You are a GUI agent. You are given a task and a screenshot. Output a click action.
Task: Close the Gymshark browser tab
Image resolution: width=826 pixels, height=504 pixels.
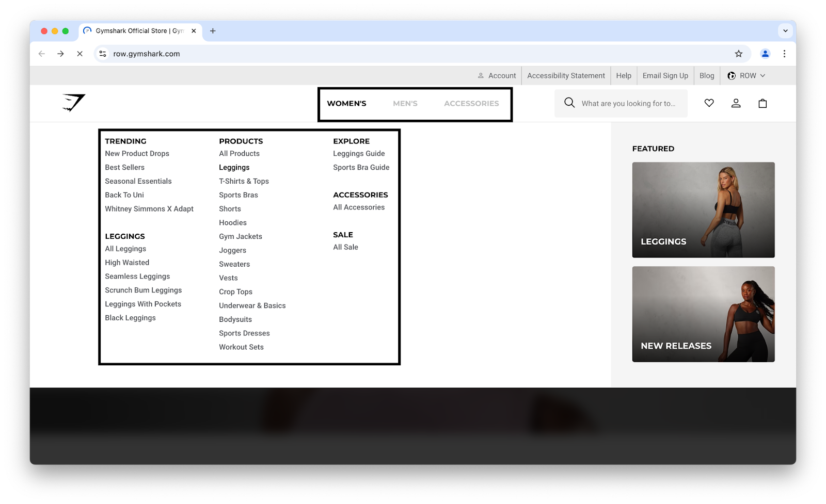[194, 31]
